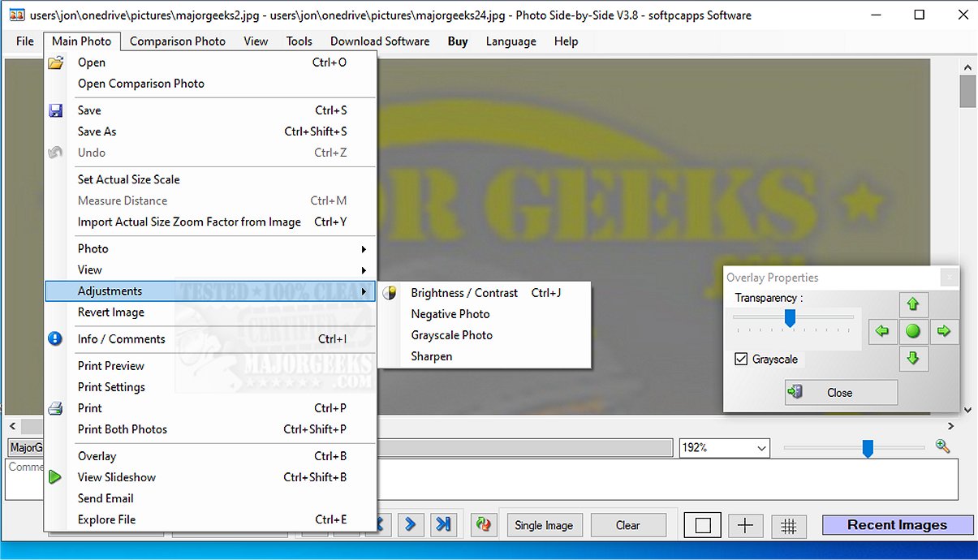This screenshot has width=978, height=560.
Task: Click the Main Photo menu
Action: (x=82, y=41)
